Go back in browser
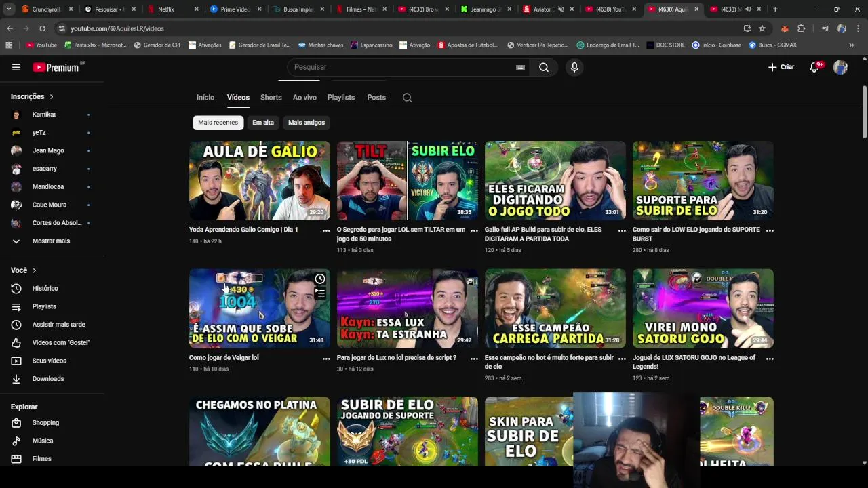Image resolution: width=868 pixels, height=488 pixels. tap(9, 28)
